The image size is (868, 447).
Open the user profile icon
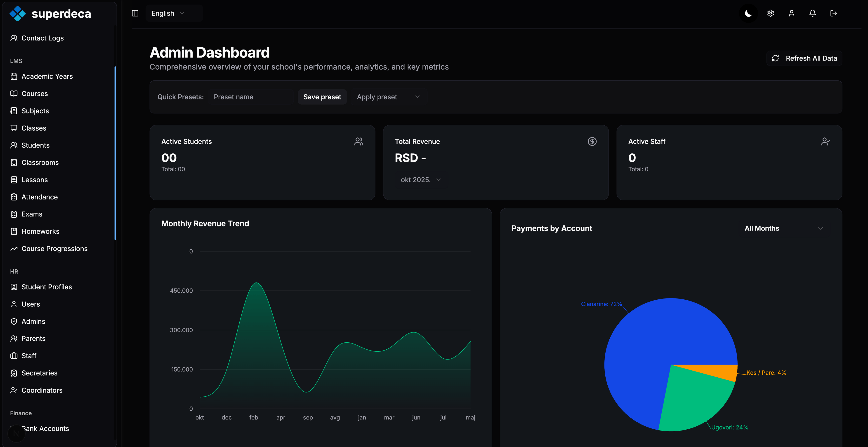[792, 13]
